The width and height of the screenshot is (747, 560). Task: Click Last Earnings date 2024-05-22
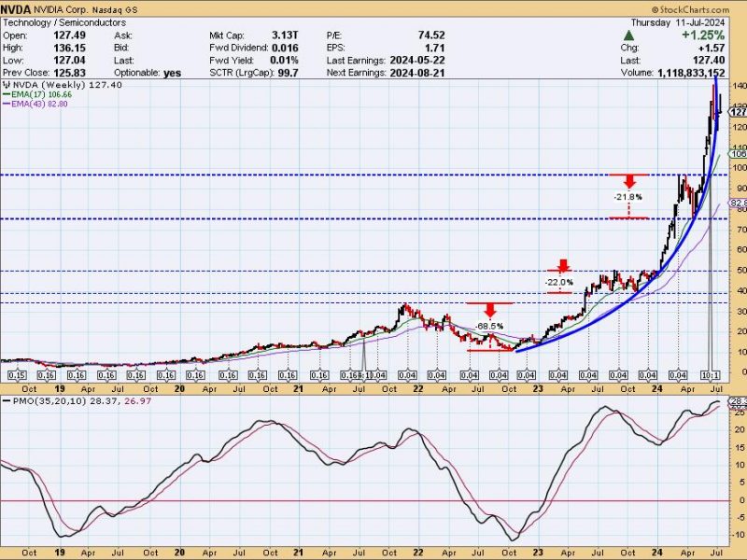(418, 60)
